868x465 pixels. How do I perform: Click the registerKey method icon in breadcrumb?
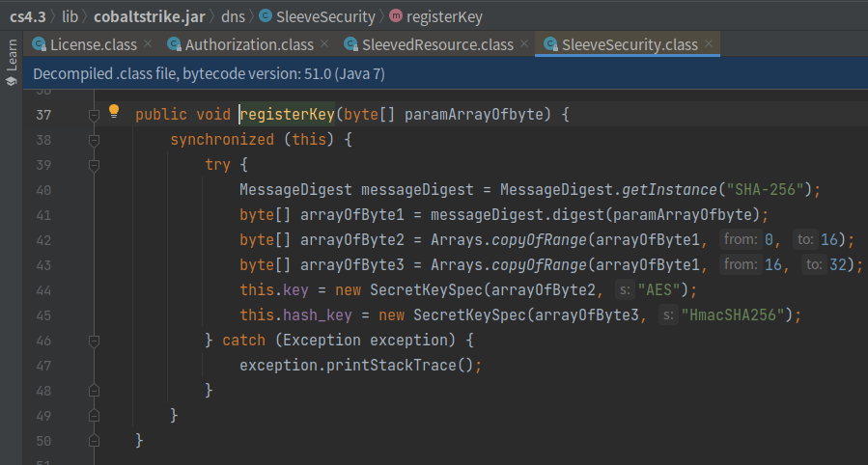(x=396, y=16)
